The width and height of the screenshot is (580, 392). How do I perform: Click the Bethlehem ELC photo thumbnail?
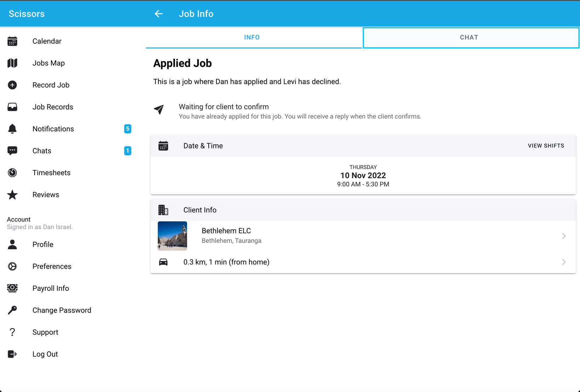pos(172,236)
